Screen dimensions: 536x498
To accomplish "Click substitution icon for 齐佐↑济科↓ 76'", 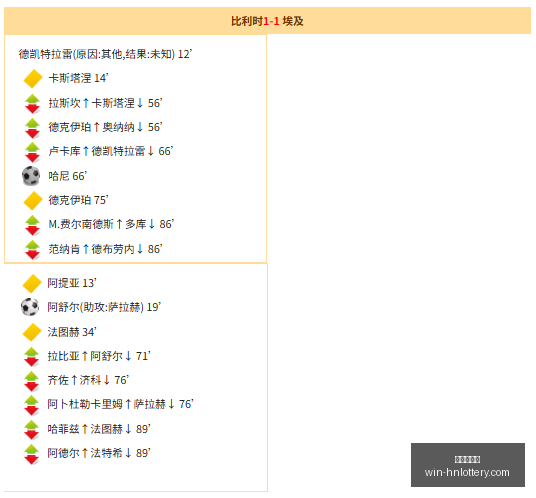I will [x=31, y=381].
